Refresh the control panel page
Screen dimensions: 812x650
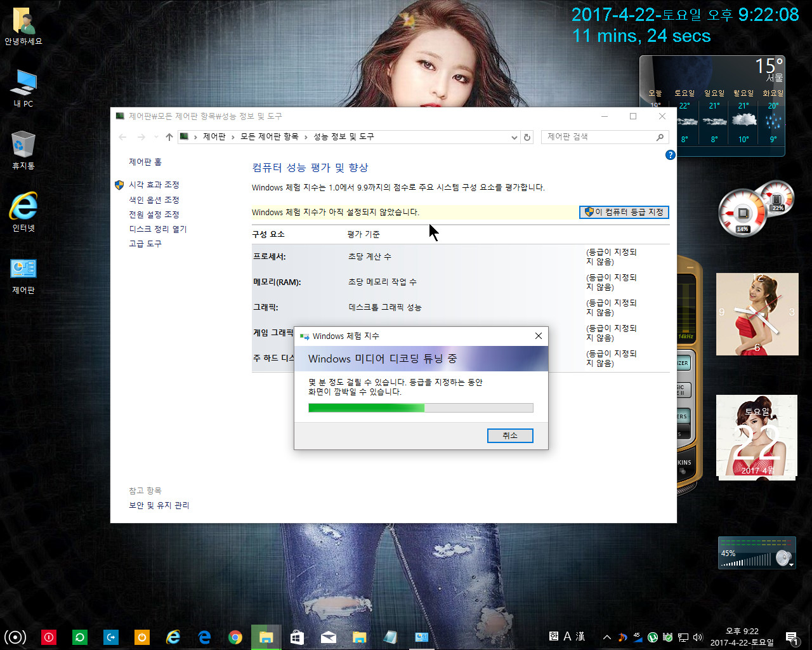coord(527,137)
